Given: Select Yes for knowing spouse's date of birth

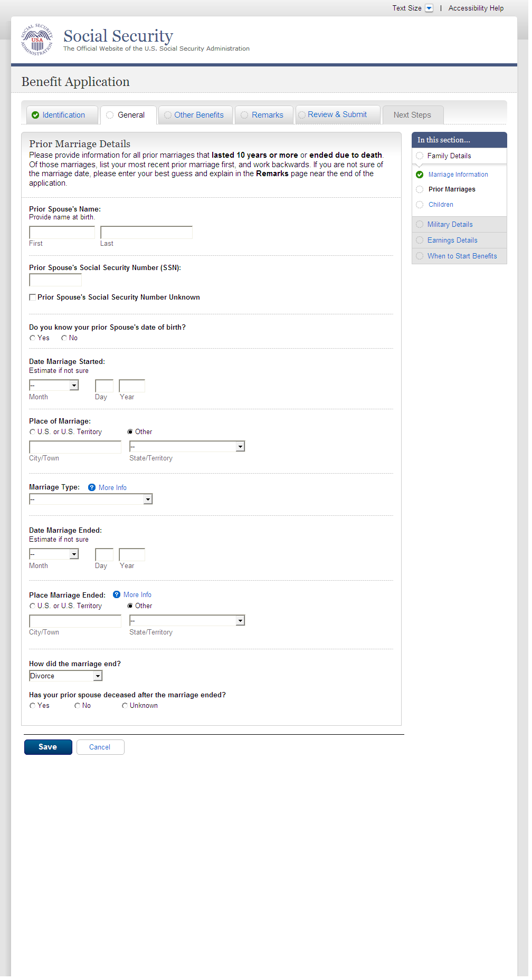Looking at the screenshot, I should [33, 338].
